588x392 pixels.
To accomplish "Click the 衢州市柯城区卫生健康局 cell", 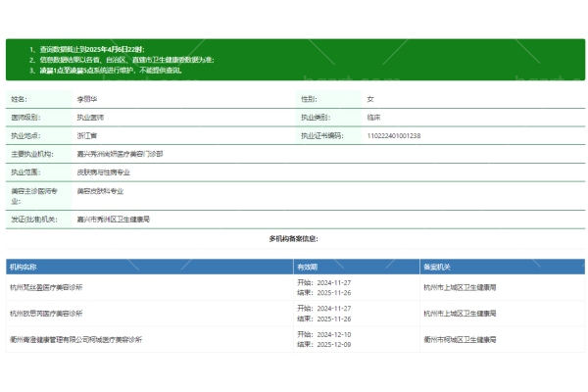I will click(x=460, y=339).
